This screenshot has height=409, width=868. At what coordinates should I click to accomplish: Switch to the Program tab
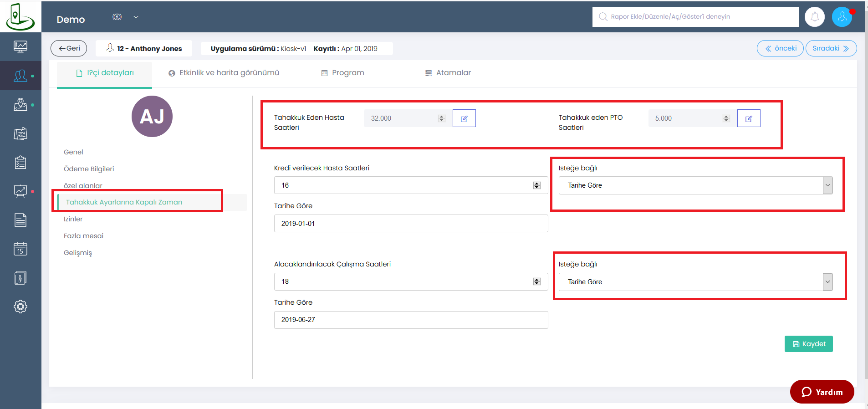tap(343, 73)
